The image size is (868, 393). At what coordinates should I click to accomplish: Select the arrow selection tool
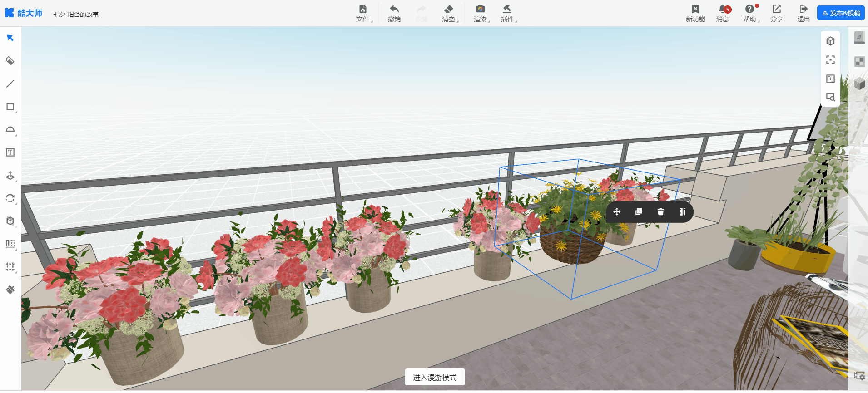pos(10,38)
